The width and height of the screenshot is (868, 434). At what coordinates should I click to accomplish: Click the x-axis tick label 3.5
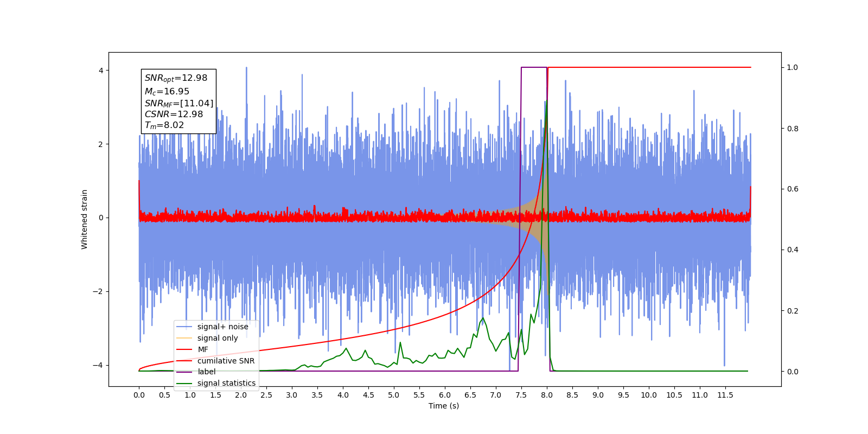click(x=317, y=395)
